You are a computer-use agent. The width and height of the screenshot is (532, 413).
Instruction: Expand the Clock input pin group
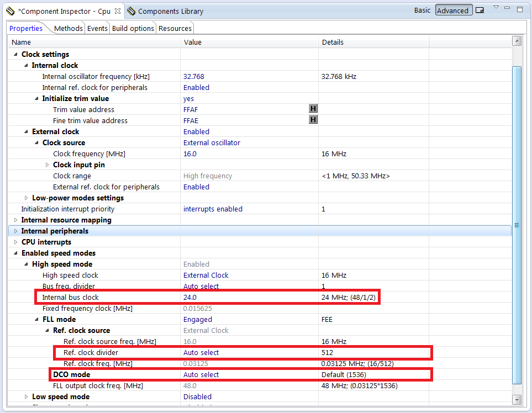[47, 165]
